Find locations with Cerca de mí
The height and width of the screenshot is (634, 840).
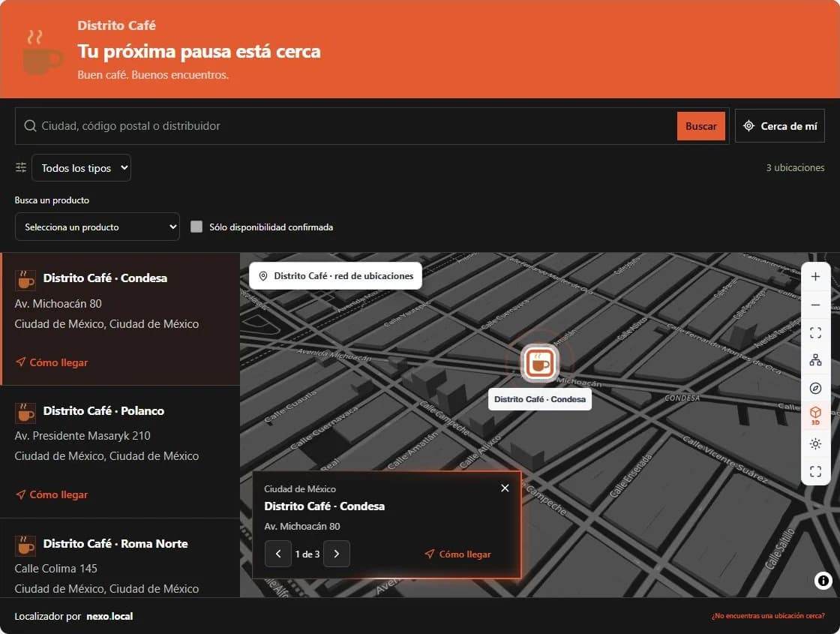click(x=779, y=126)
